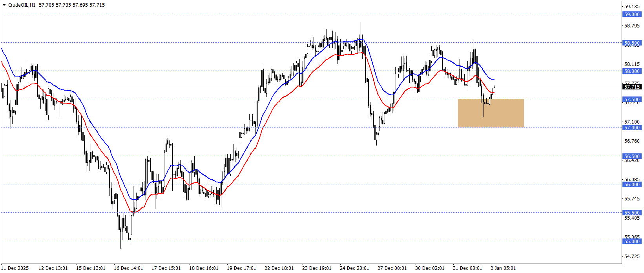Viewport: 644px width, 273px height.
Task: Click the 24 Dec 20:01 time axis label
Action: tap(354, 268)
